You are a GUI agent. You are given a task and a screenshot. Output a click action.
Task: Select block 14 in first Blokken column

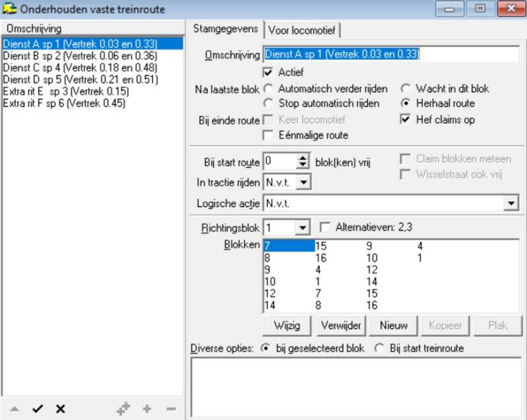(270, 305)
